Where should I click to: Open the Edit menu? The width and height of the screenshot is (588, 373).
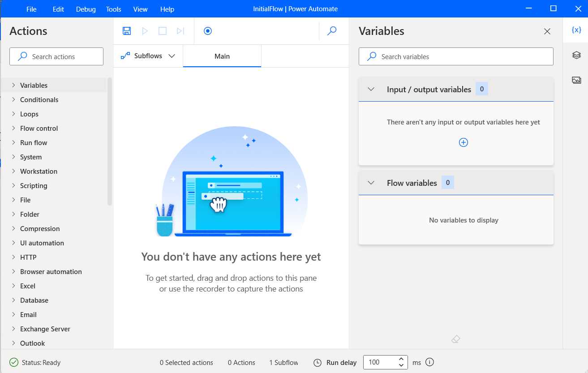(x=58, y=9)
